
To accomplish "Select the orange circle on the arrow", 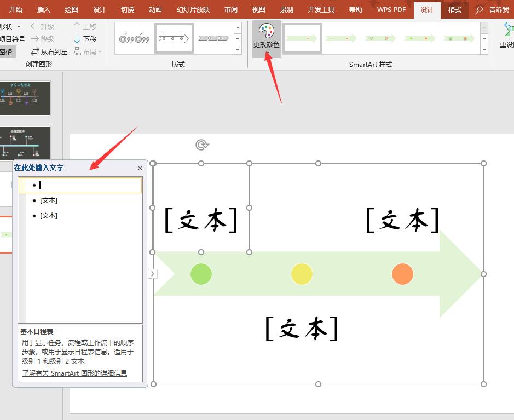I will pos(403,274).
